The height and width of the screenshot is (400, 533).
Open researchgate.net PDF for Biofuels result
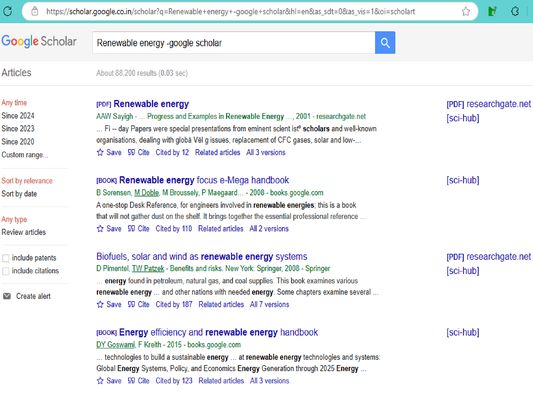(488, 257)
